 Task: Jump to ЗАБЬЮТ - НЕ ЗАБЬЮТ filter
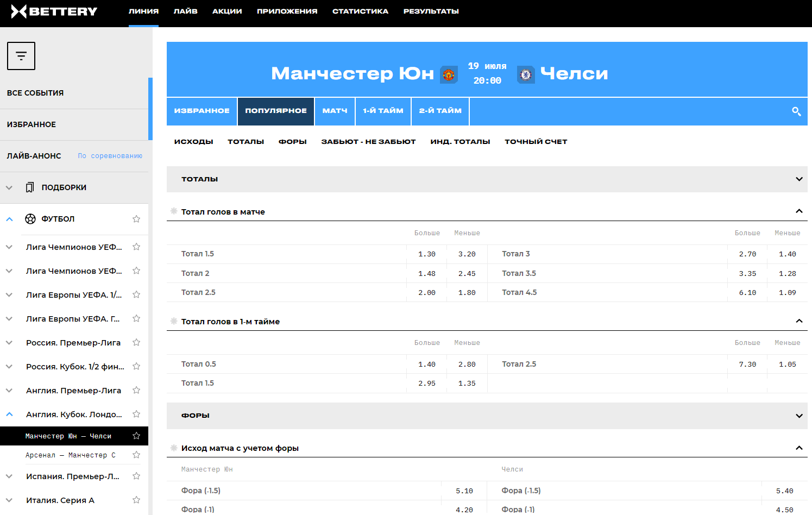[369, 142]
